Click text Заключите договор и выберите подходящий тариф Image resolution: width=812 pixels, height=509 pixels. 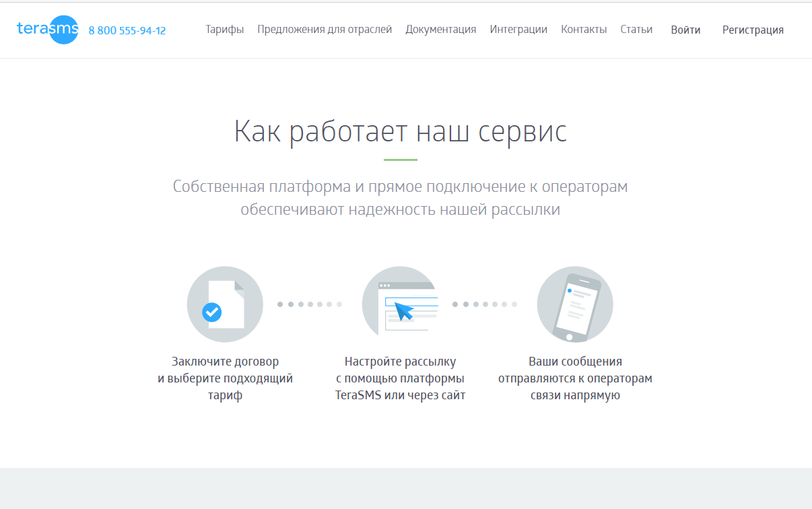pyautogui.click(x=225, y=378)
